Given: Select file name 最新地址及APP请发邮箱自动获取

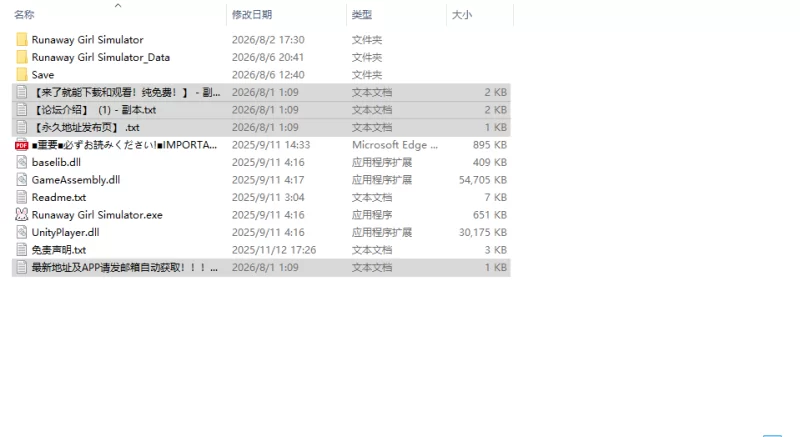Looking at the screenshot, I should tap(125, 267).
